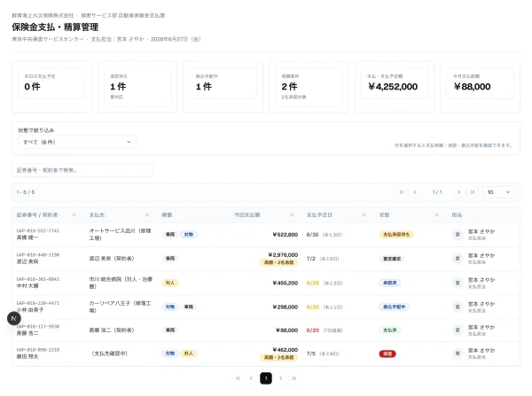
Task: Click previous arrow left of black page 1
Action: point(252,378)
